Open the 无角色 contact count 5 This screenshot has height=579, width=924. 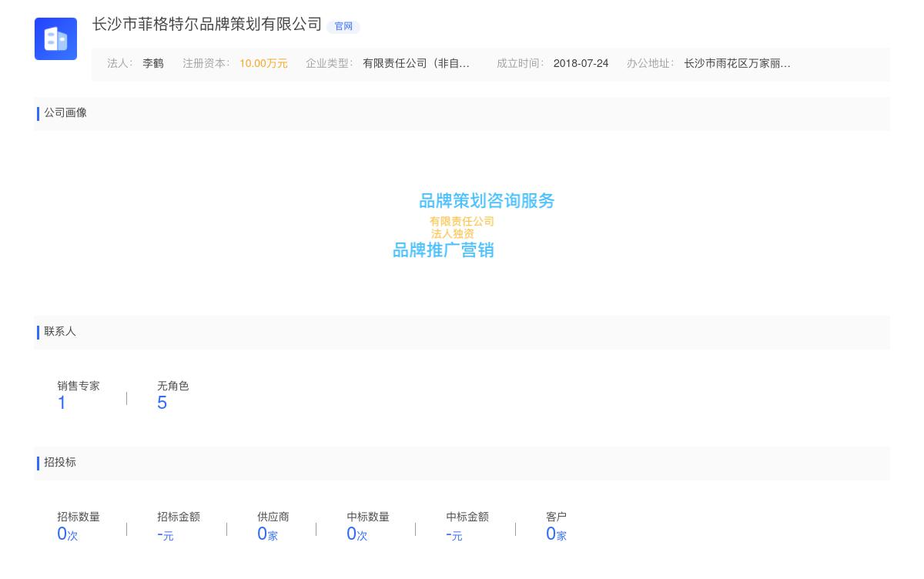(162, 402)
